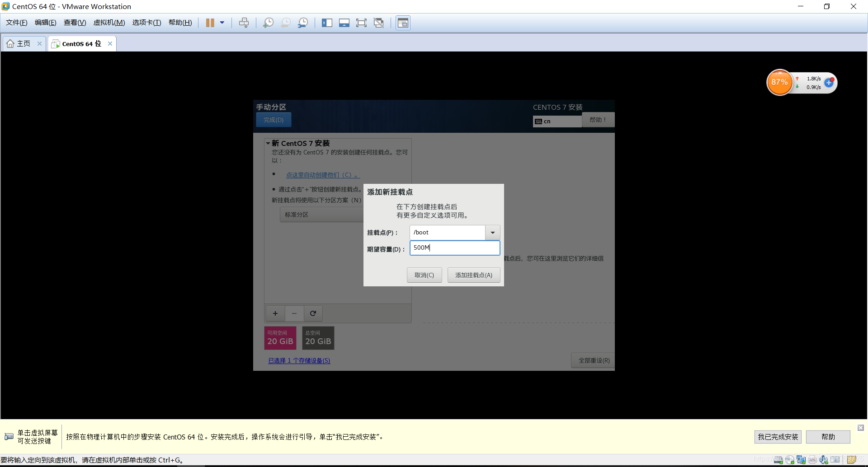
Task: Toggle the thumbnail bar view
Action: coord(344,23)
